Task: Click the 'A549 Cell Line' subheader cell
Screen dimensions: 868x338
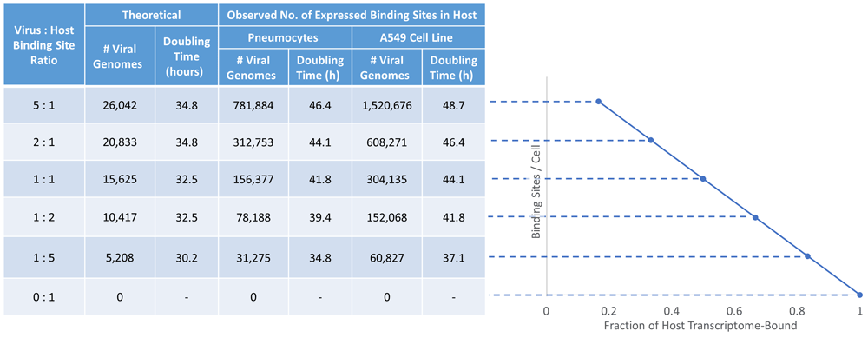Action: [418, 37]
